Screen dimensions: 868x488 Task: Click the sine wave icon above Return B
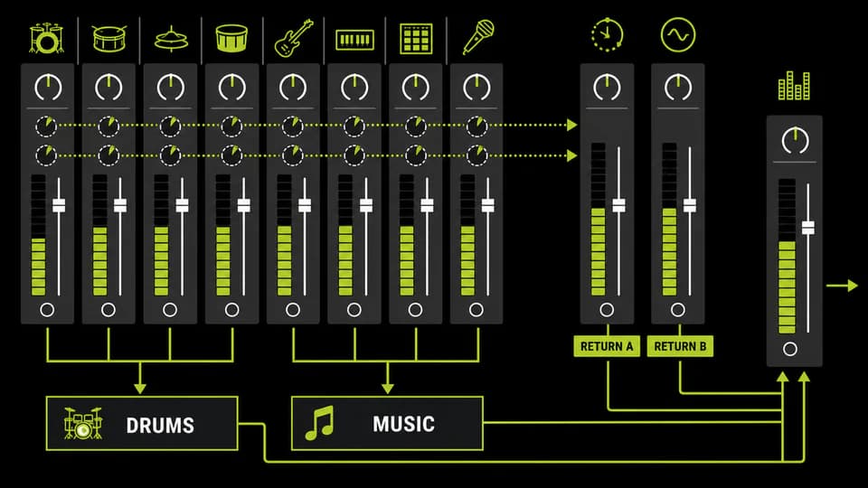pyautogui.click(x=678, y=35)
